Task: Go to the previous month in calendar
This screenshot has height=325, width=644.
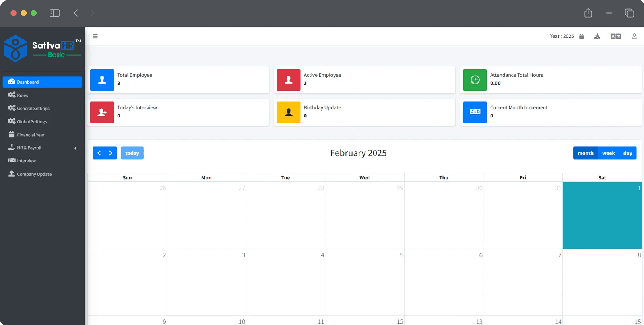Action: 99,153
